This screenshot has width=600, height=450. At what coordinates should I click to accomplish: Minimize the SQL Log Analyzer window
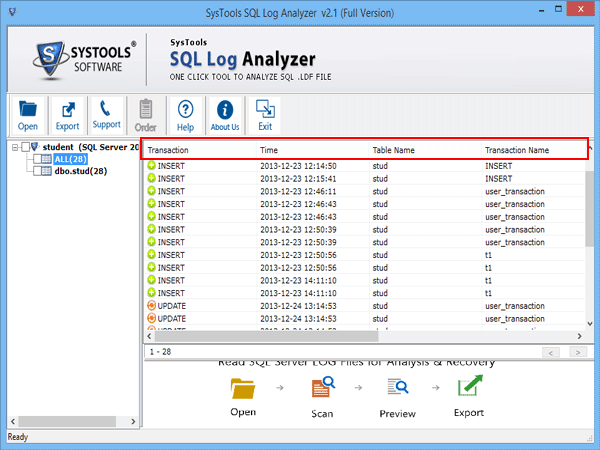pos(541,10)
